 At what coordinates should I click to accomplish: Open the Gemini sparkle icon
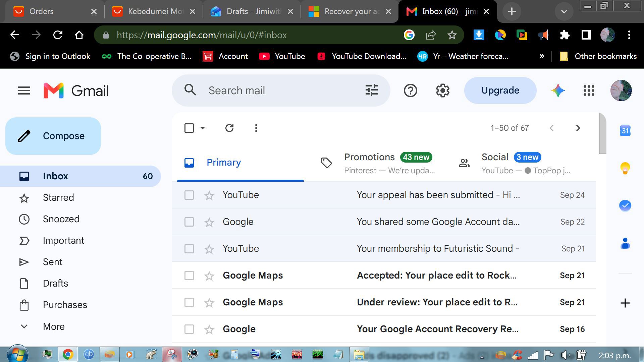pyautogui.click(x=558, y=90)
